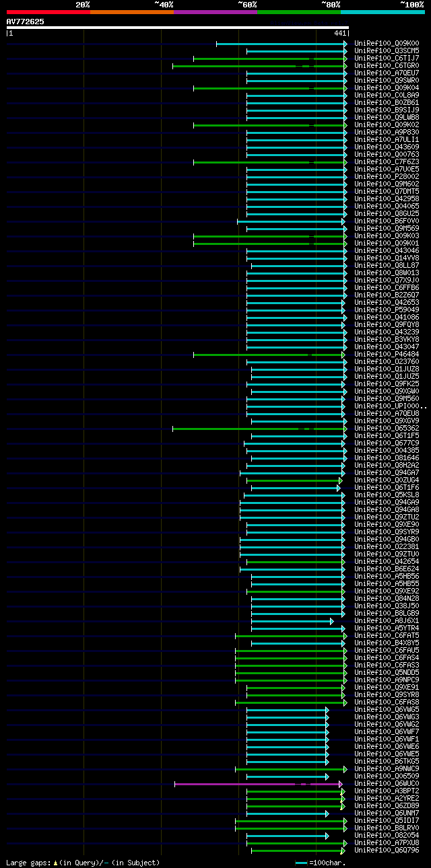Select the UniRef100_A7QEU8 label
431x868 pixels.
tap(387, 413)
